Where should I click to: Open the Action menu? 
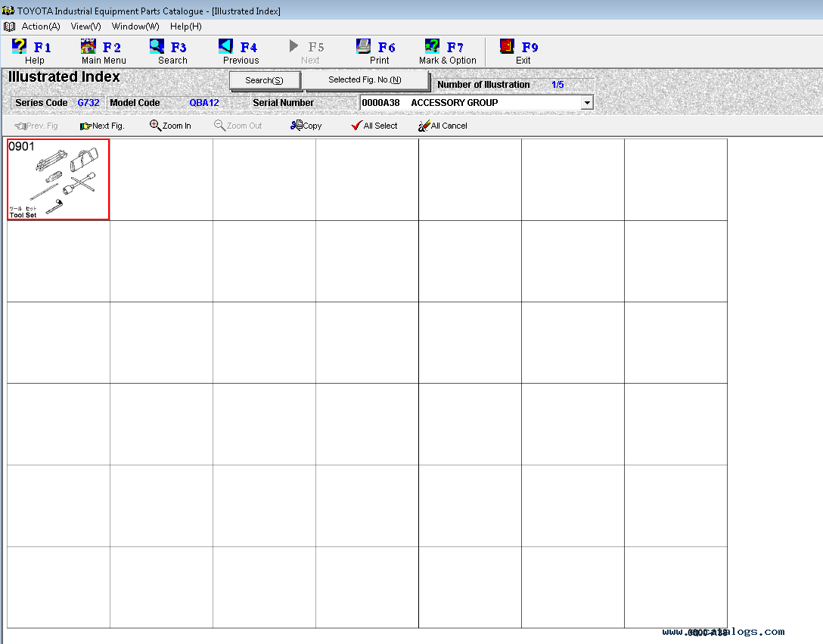[40, 26]
